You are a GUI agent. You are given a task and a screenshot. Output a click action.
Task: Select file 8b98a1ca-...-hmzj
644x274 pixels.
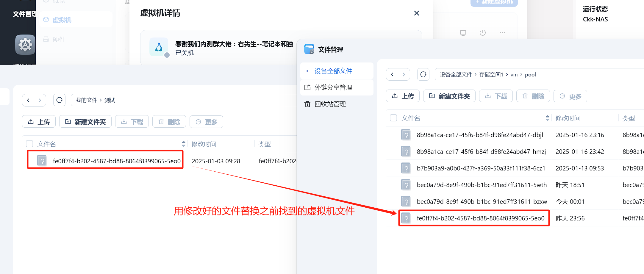(481, 152)
